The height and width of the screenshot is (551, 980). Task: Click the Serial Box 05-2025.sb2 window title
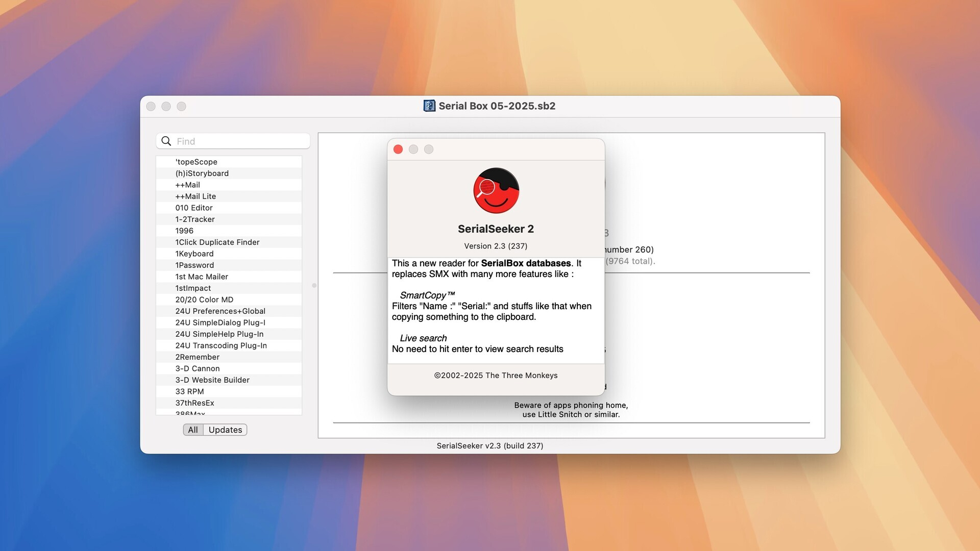click(x=497, y=106)
